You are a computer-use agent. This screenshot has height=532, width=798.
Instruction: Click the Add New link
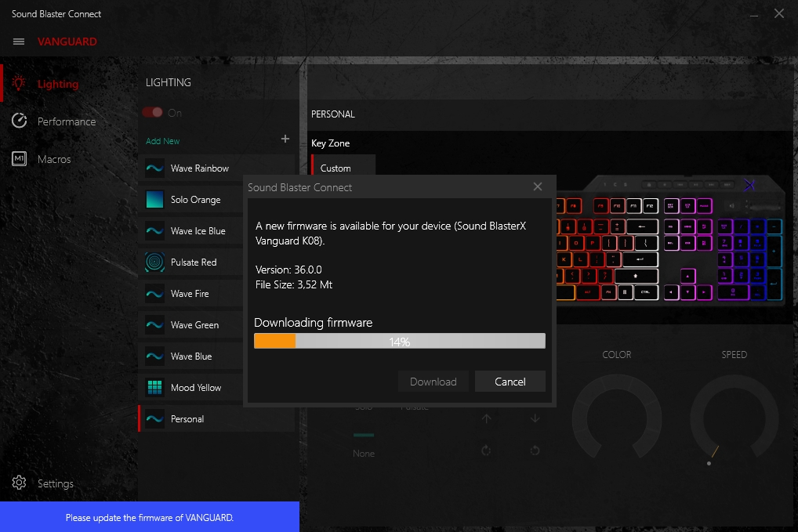pyautogui.click(x=163, y=141)
